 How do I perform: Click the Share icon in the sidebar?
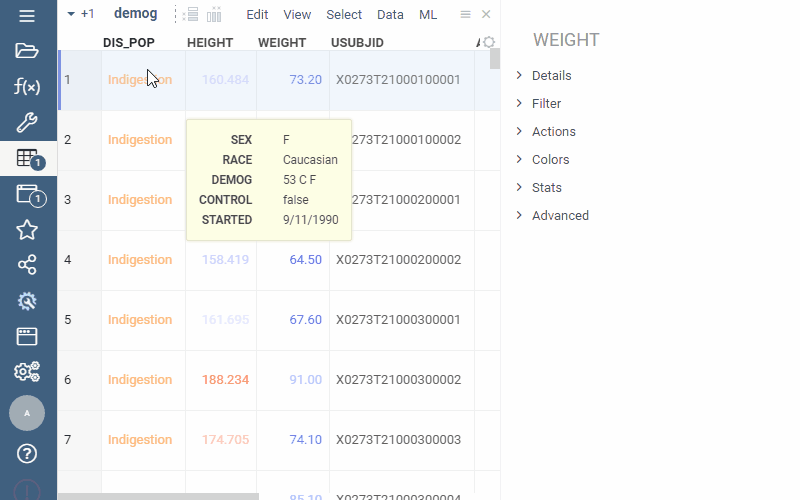click(27, 265)
